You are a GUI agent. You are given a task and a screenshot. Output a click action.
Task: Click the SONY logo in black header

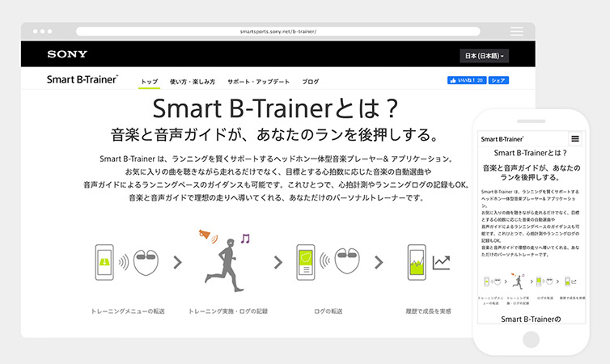coord(67,54)
